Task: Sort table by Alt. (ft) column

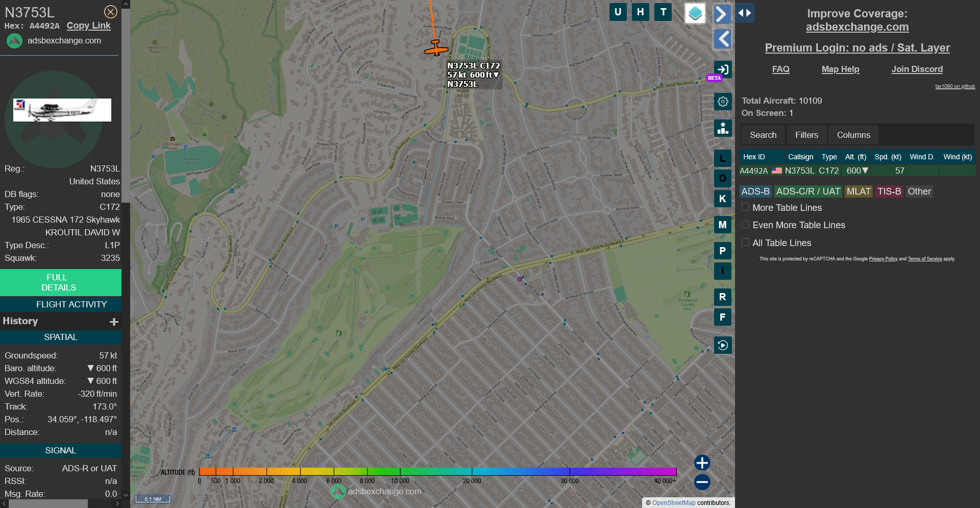Action: point(855,157)
